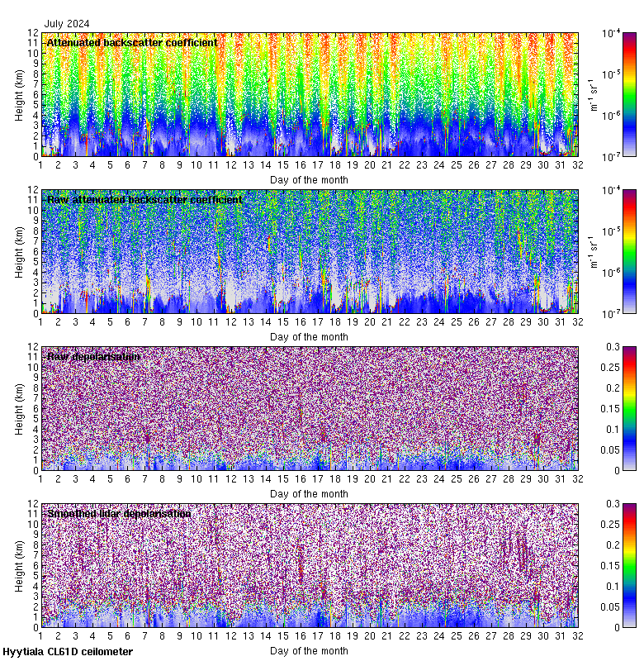Select day 15 tick under the top plot
Screen dimensions: 644x661
tap(283, 165)
